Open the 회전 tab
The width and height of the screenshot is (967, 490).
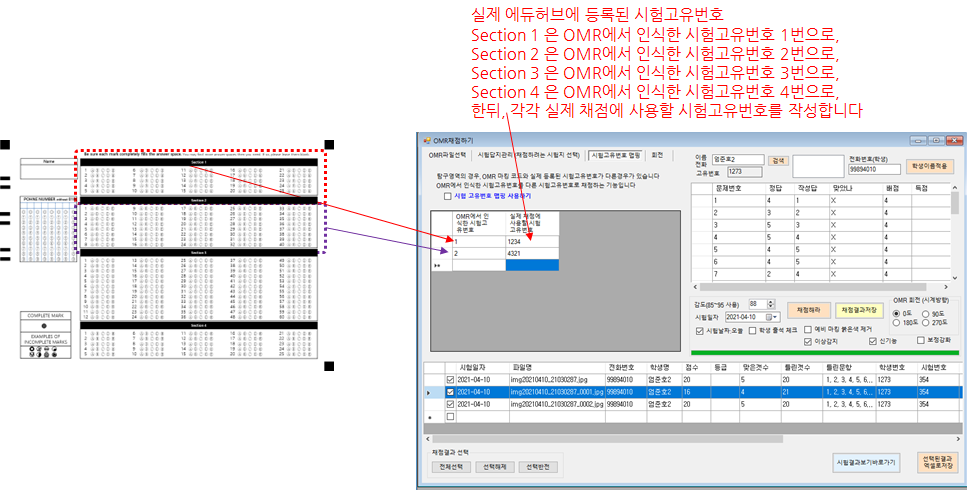pos(657,156)
